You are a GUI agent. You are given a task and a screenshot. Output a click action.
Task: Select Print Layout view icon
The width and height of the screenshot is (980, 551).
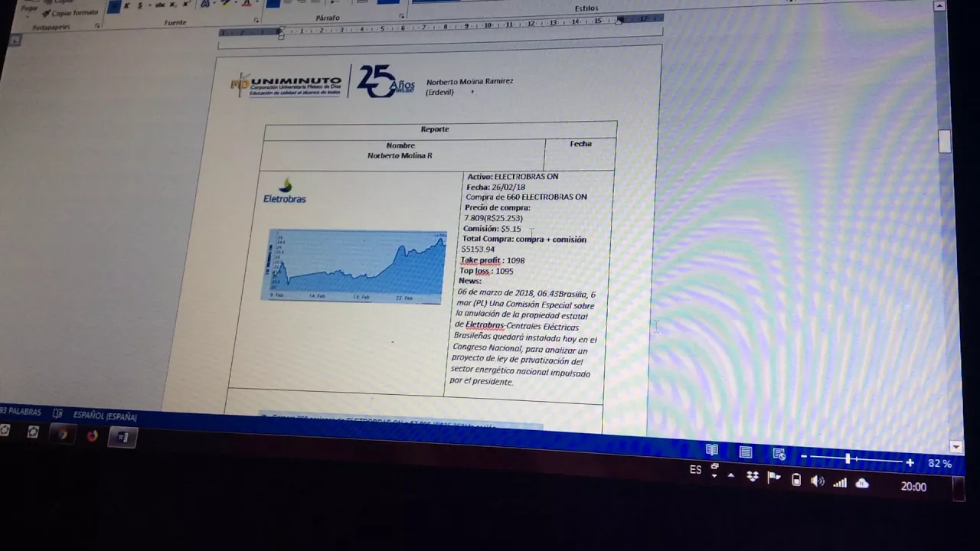(746, 452)
